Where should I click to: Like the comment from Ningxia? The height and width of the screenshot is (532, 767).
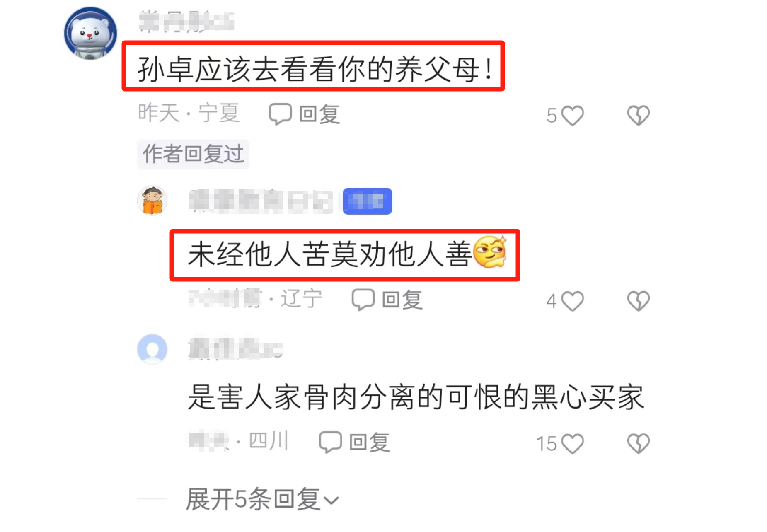tap(573, 116)
